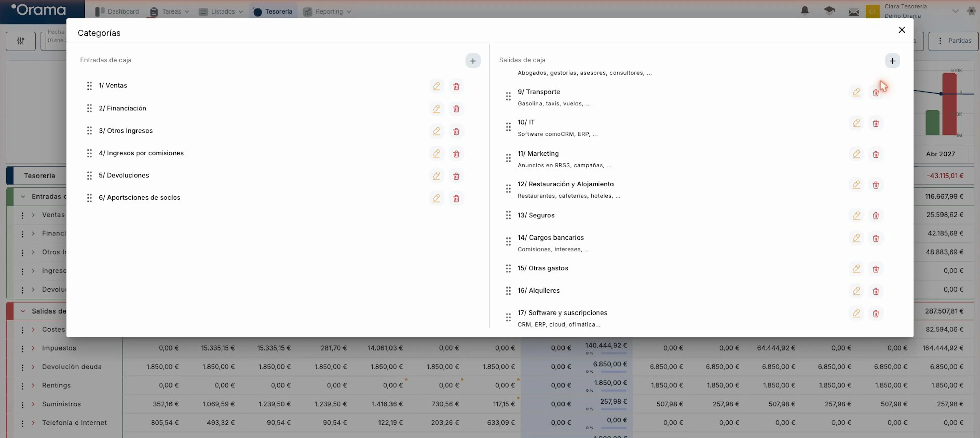Image resolution: width=980 pixels, height=438 pixels.
Task: Open the Listados dropdown menu
Action: tap(221, 11)
